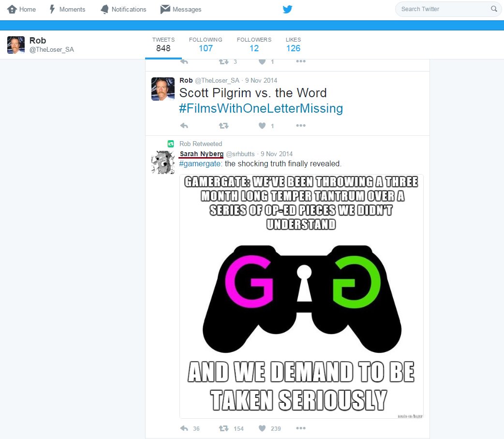504x439 pixels.
Task: Focus the Search Twitter field
Action: [448, 9]
